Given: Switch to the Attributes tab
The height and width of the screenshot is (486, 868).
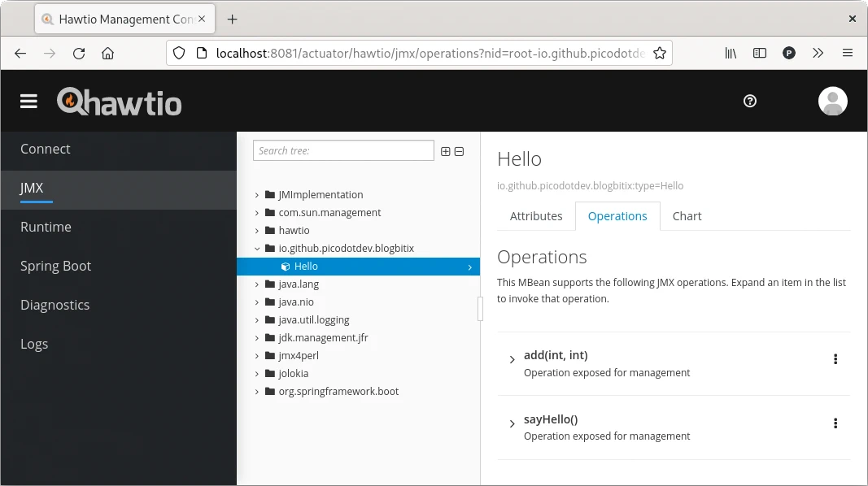Looking at the screenshot, I should click(536, 216).
